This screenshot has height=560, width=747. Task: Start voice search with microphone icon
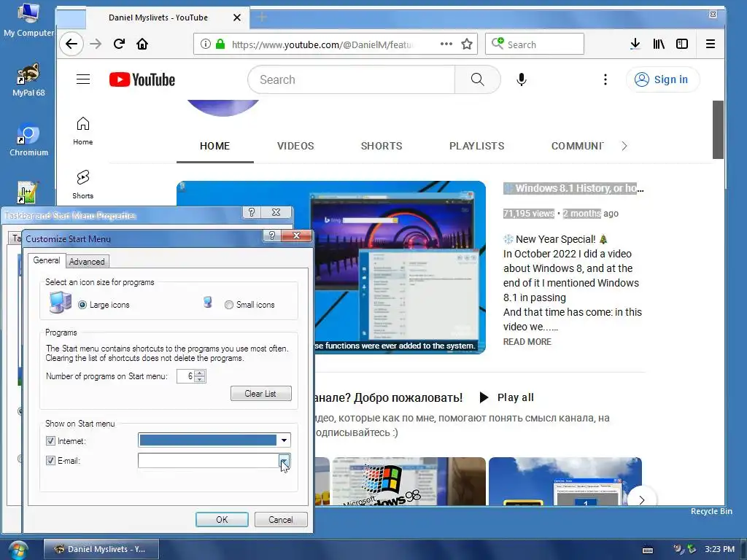[x=522, y=79]
